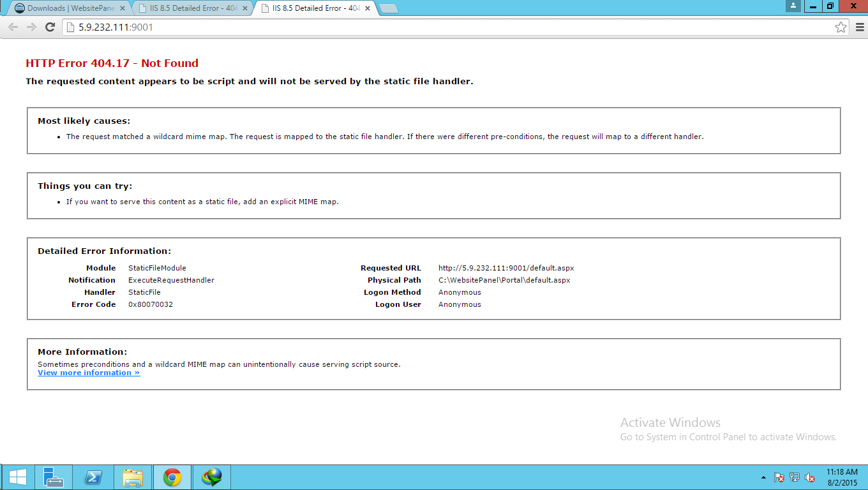Image resolution: width=868 pixels, height=490 pixels.
Task: Open the Action Center flag icon
Action: (779, 477)
